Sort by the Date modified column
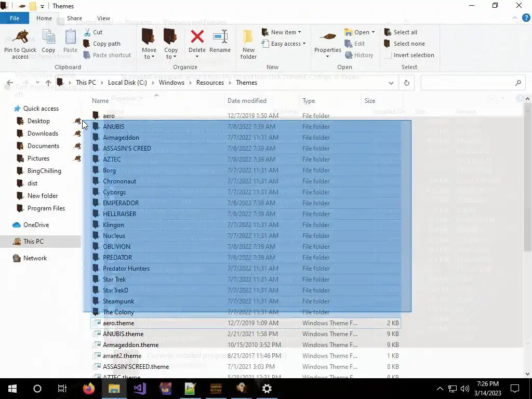Screen dimensions: 532x399 262,101
